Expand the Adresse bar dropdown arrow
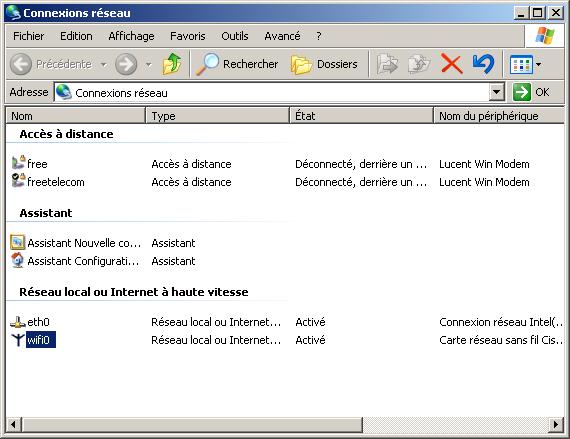570x439 pixels. (497, 92)
